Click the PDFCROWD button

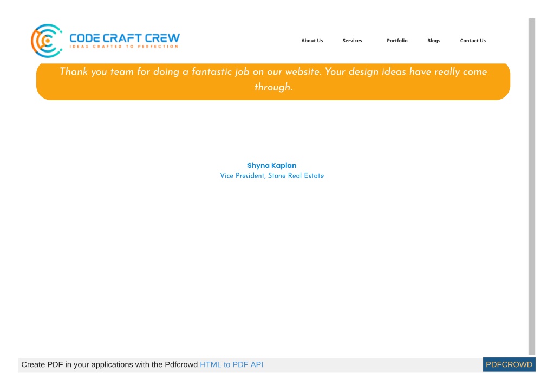pos(509,364)
